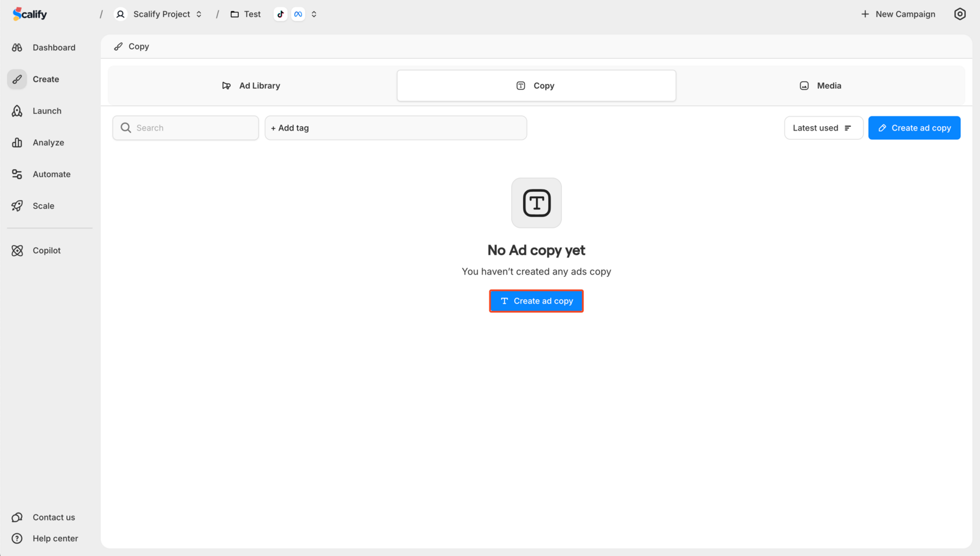This screenshot has height=556, width=980.
Task: Open the Analyze section
Action: (48, 142)
